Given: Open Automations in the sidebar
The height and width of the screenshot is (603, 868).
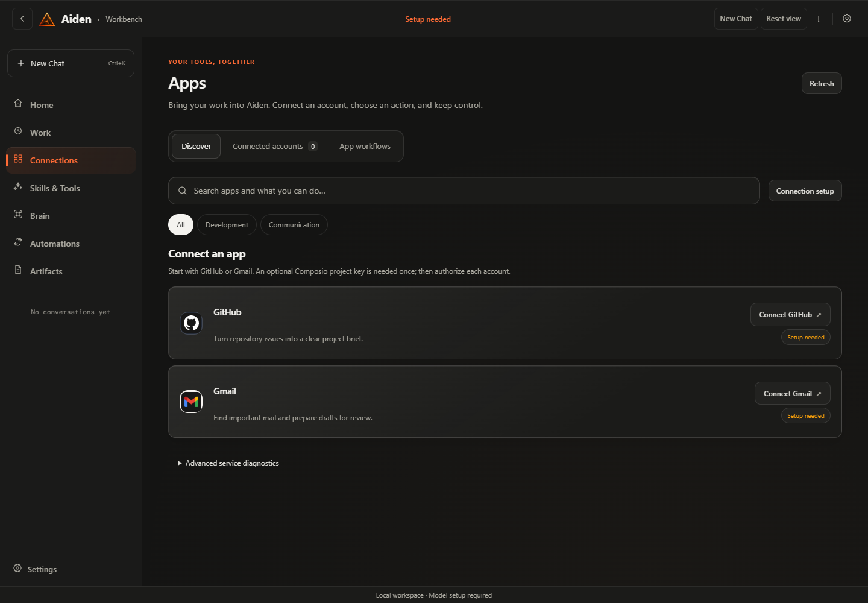Looking at the screenshot, I should pos(71,244).
